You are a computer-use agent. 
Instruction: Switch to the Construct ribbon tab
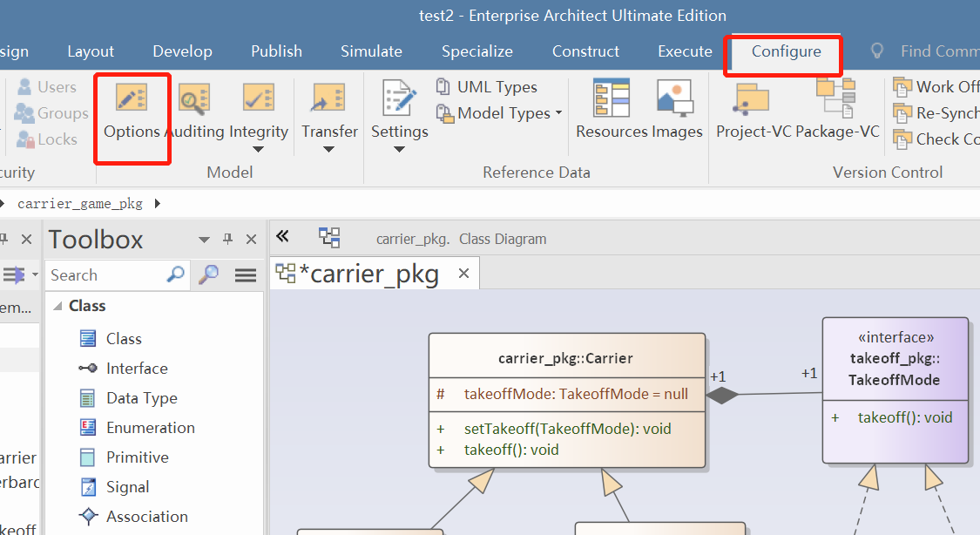[585, 51]
